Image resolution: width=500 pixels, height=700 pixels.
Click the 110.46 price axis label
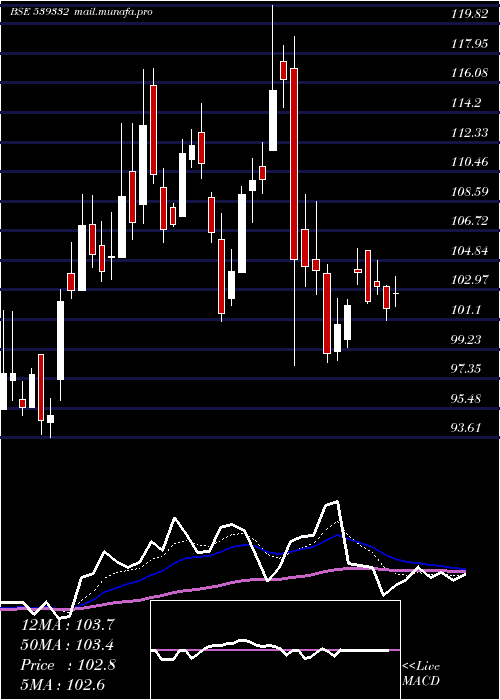click(469, 162)
